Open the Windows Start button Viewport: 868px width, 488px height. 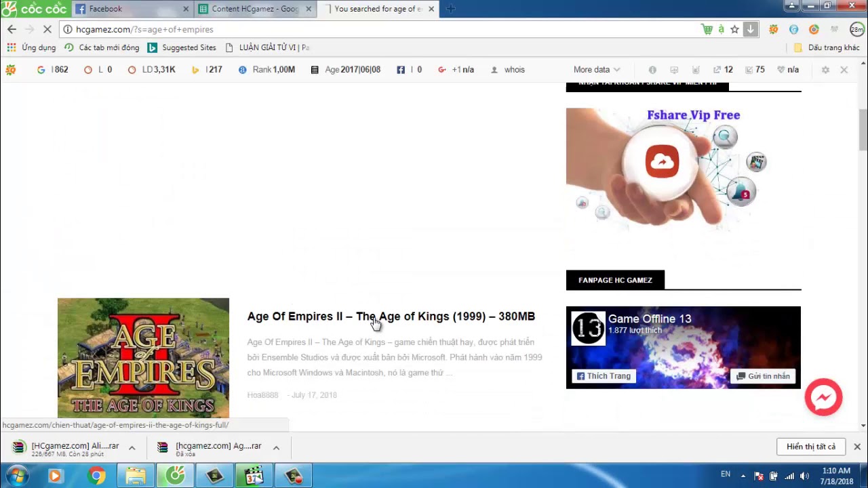(x=16, y=476)
